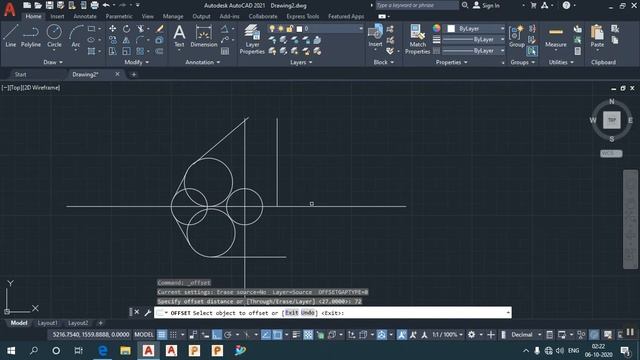Open the Parametric ribbon tab
This screenshot has height=360, width=640.
(x=119, y=16)
